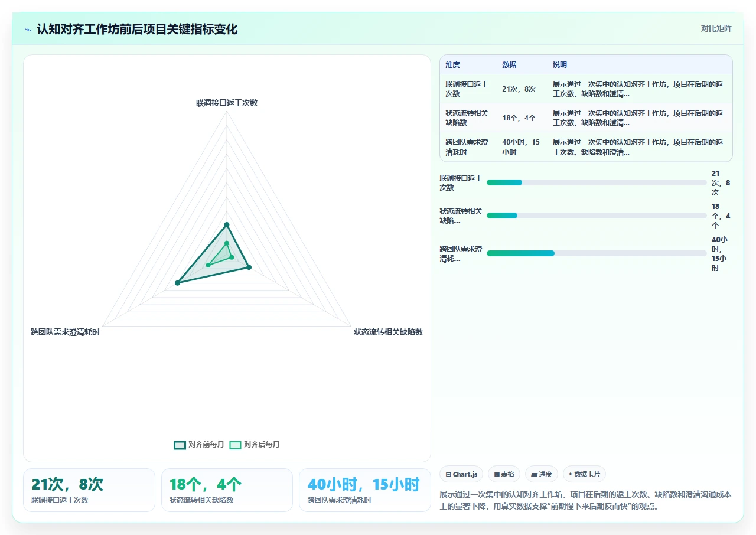The width and height of the screenshot is (756, 535).
Task: Click the icon in the 表格 chip
Action: (x=497, y=474)
